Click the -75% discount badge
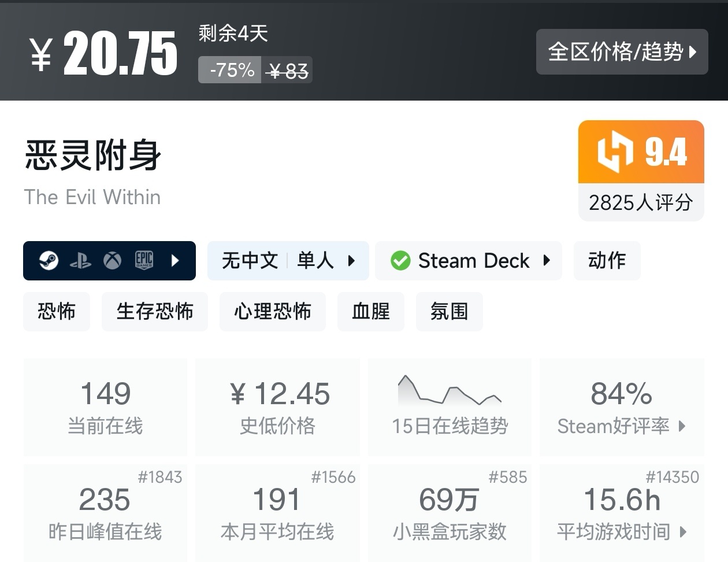The height and width of the screenshot is (562, 728). (229, 70)
